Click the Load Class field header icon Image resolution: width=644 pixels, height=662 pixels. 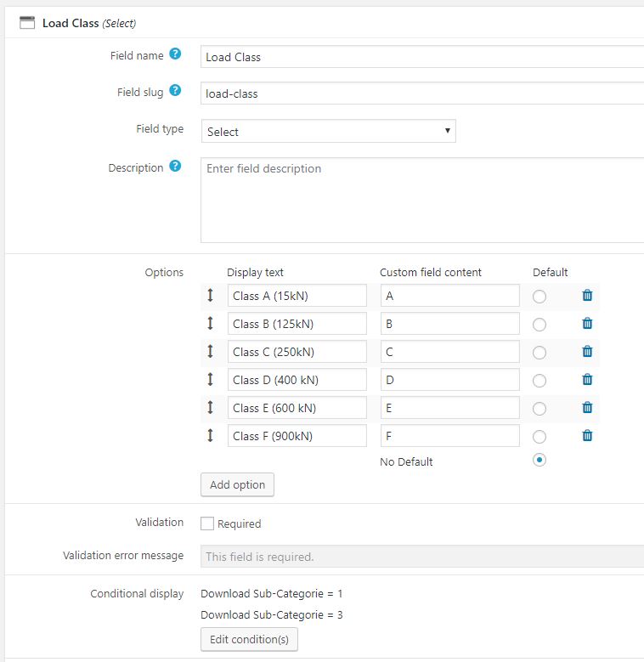[27, 23]
